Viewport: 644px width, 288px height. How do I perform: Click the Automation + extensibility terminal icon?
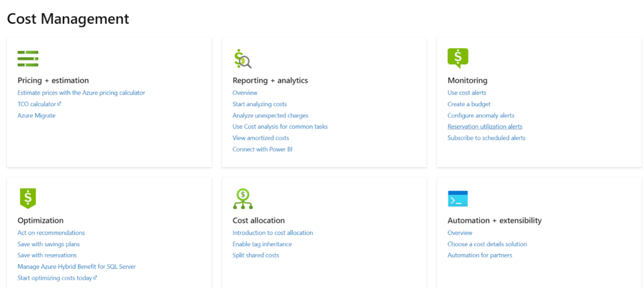pyautogui.click(x=458, y=199)
